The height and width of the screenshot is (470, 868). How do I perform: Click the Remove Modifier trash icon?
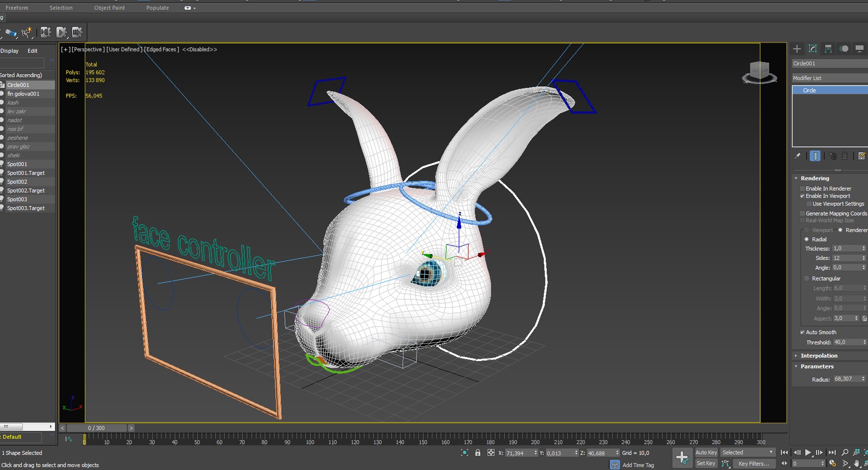point(844,156)
